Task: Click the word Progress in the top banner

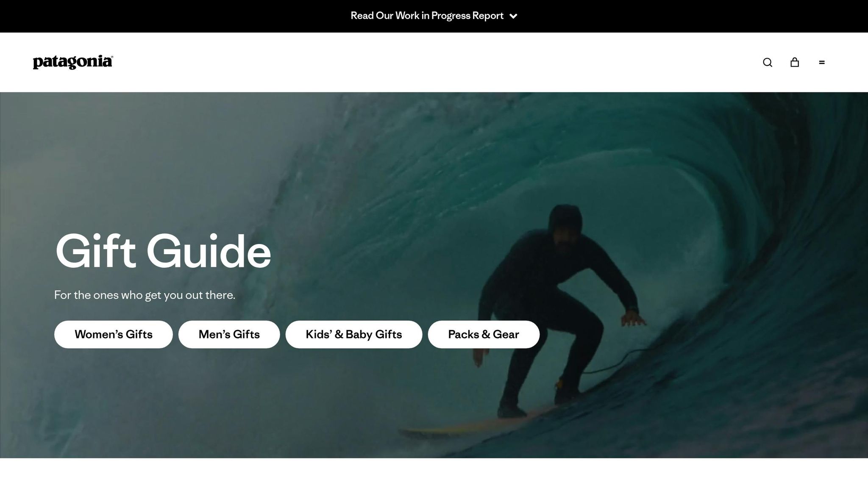Action: pyautogui.click(x=451, y=16)
